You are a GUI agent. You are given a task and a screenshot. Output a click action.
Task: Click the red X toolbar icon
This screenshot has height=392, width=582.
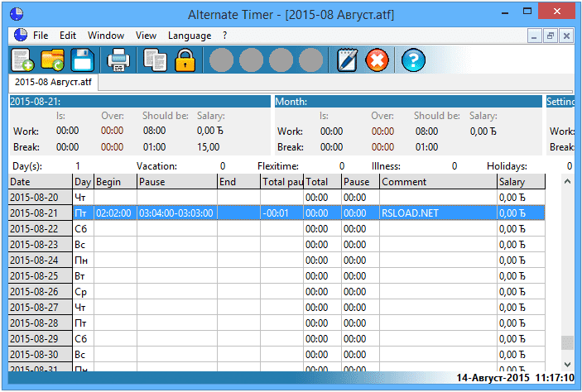(x=377, y=60)
